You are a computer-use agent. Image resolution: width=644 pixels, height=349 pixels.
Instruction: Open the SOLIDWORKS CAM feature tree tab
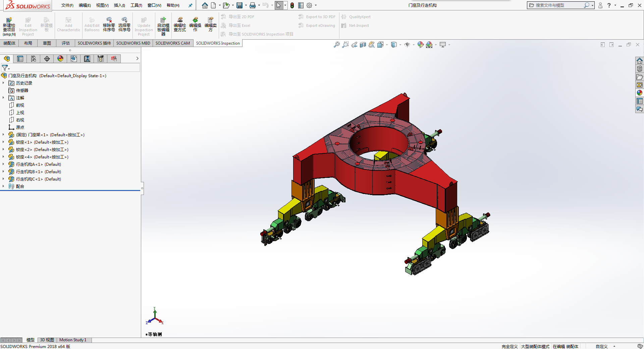[74, 59]
